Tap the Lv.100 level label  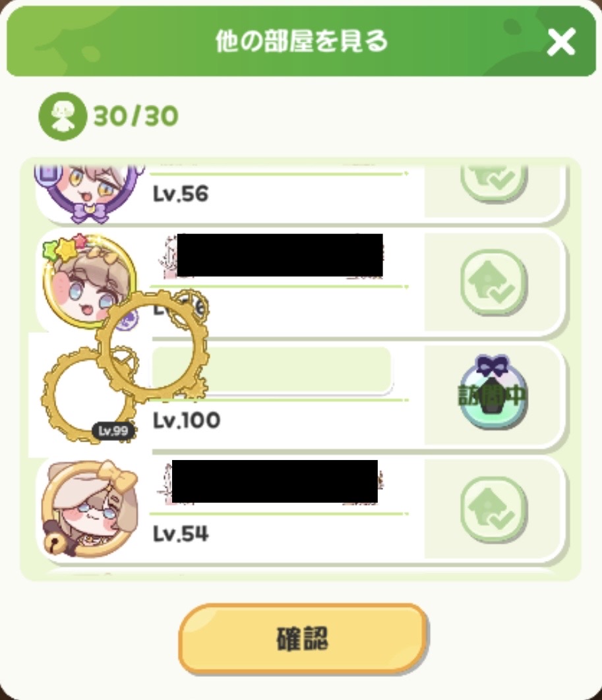(x=187, y=420)
